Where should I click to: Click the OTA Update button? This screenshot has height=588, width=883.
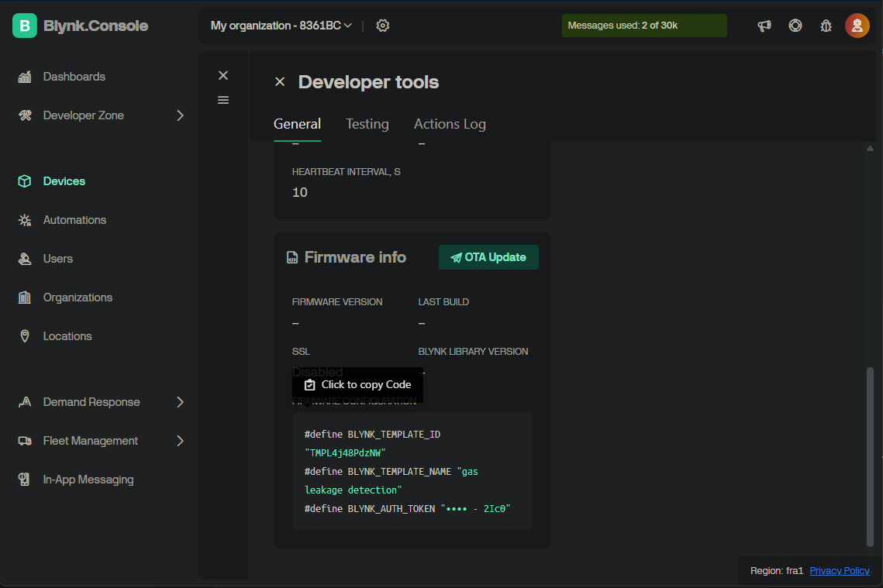point(488,257)
